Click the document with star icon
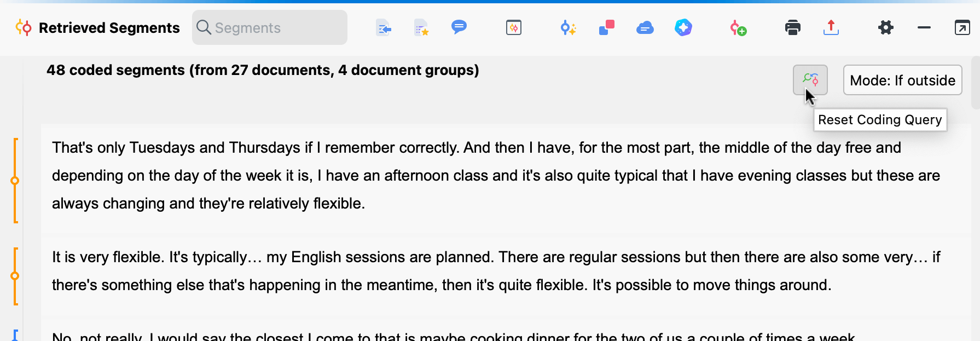This screenshot has height=341, width=980. (x=421, y=27)
